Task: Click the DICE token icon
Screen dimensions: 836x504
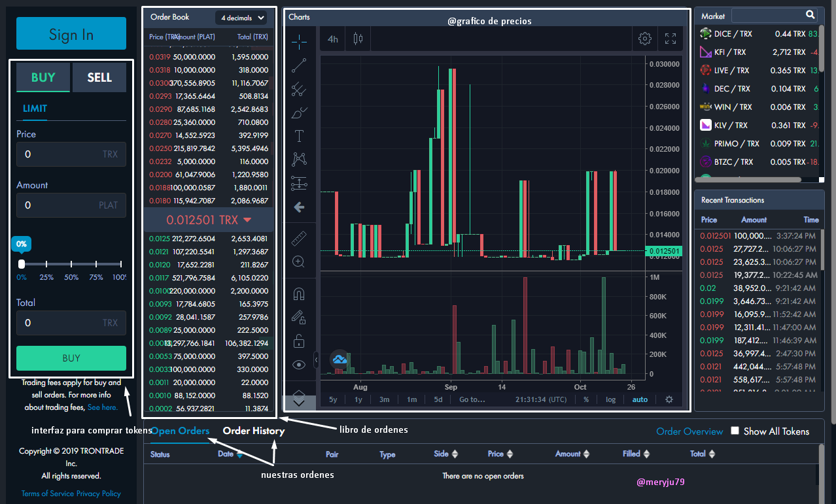Action: (x=706, y=33)
